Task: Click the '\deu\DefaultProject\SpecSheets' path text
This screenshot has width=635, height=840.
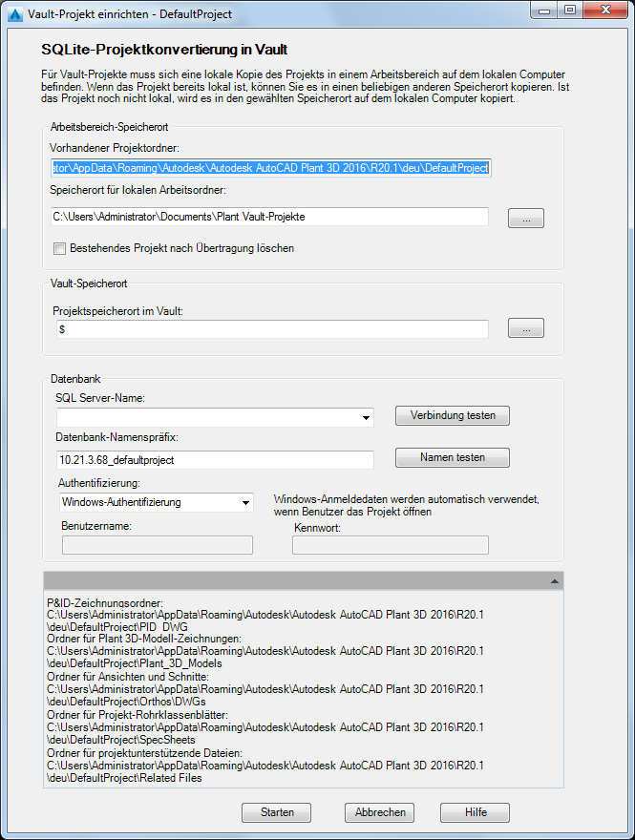Action: [121, 740]
